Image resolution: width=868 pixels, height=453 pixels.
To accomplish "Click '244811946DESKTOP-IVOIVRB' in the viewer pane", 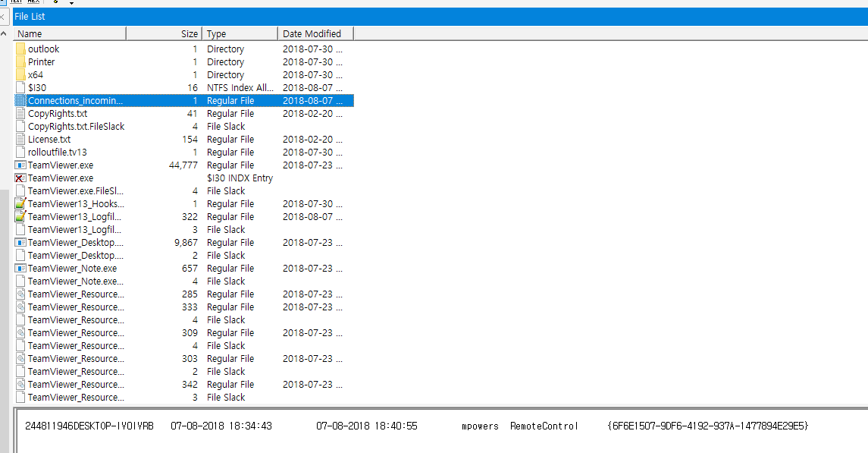I will (x=89, y=426).
